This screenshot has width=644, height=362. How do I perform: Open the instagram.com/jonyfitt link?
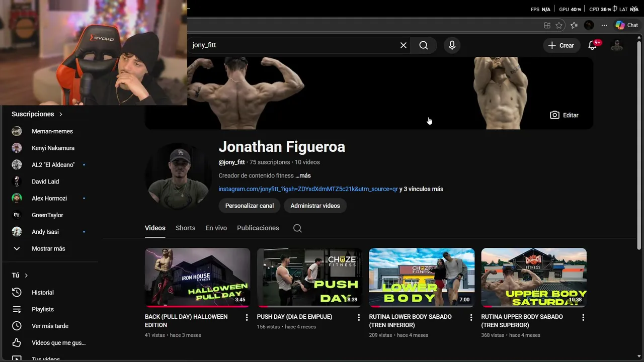point(308,189)
